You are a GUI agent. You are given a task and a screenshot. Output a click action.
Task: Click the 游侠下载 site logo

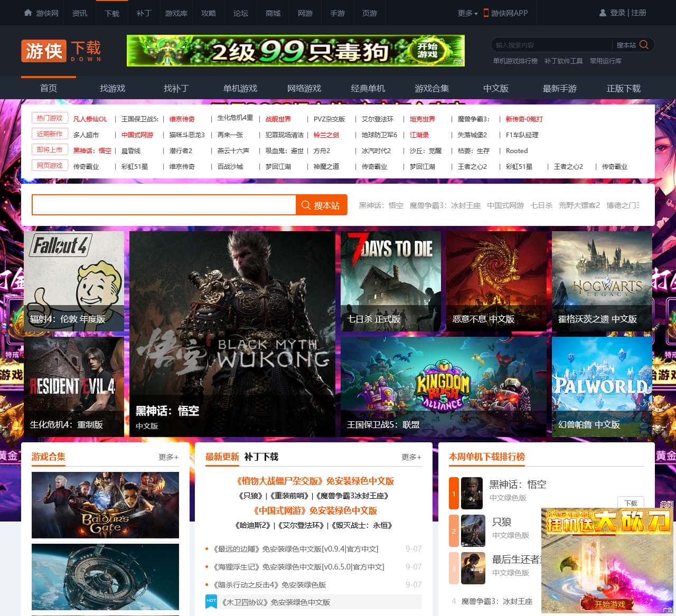coord(61,51)
